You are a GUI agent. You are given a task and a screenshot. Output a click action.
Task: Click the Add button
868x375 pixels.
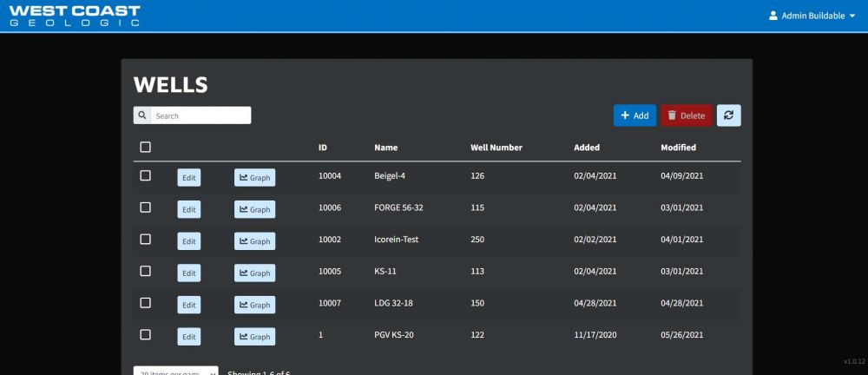pos(635,115)
